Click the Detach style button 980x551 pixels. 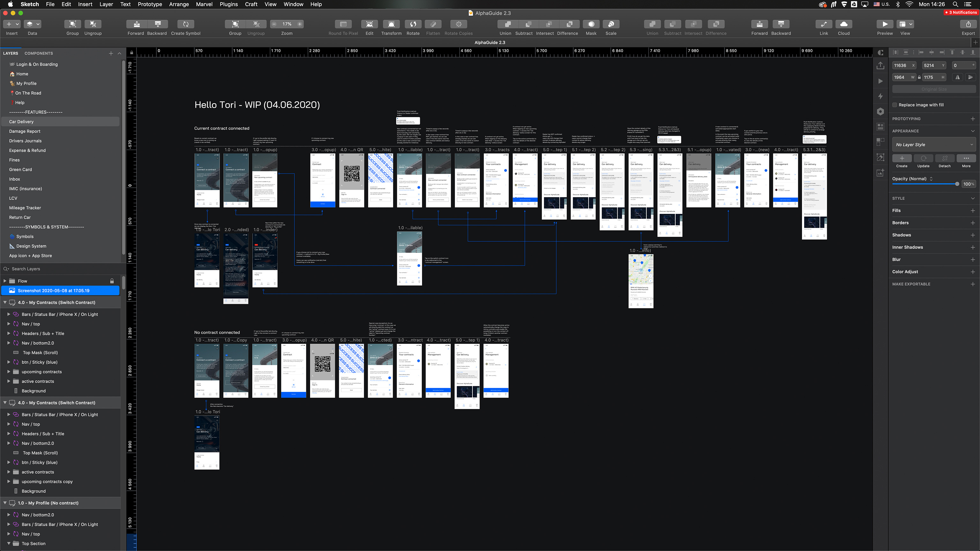(x=944, y=158)
